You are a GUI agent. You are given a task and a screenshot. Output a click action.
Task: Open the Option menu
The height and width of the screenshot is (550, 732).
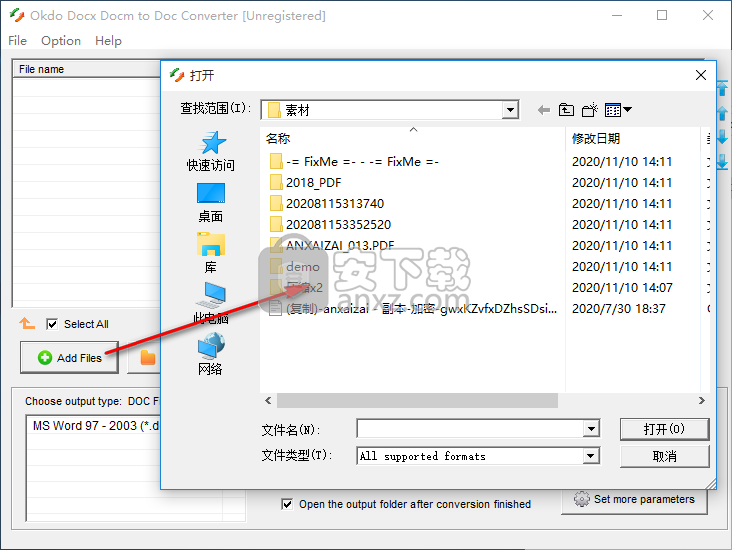click(61, 41)
